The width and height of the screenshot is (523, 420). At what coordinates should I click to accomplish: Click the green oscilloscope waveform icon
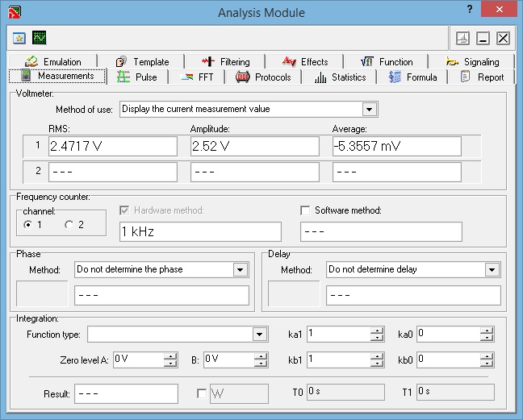pyautogui.click(x=40, y=38)
